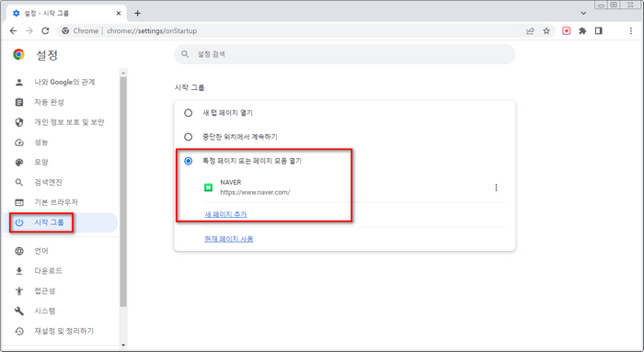Screen dimensions: 644x352
Task: Click the Chrome logo next to 설정
Action: [x=18, y=54]
